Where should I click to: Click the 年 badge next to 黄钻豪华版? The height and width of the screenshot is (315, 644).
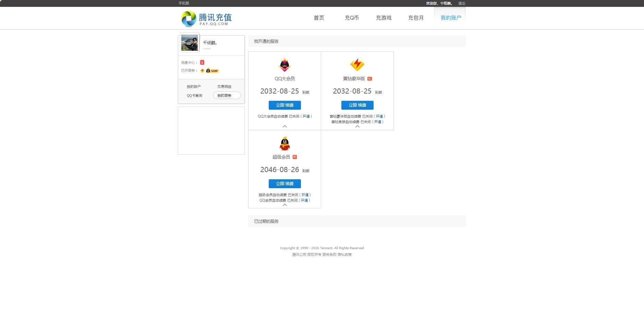369,78
